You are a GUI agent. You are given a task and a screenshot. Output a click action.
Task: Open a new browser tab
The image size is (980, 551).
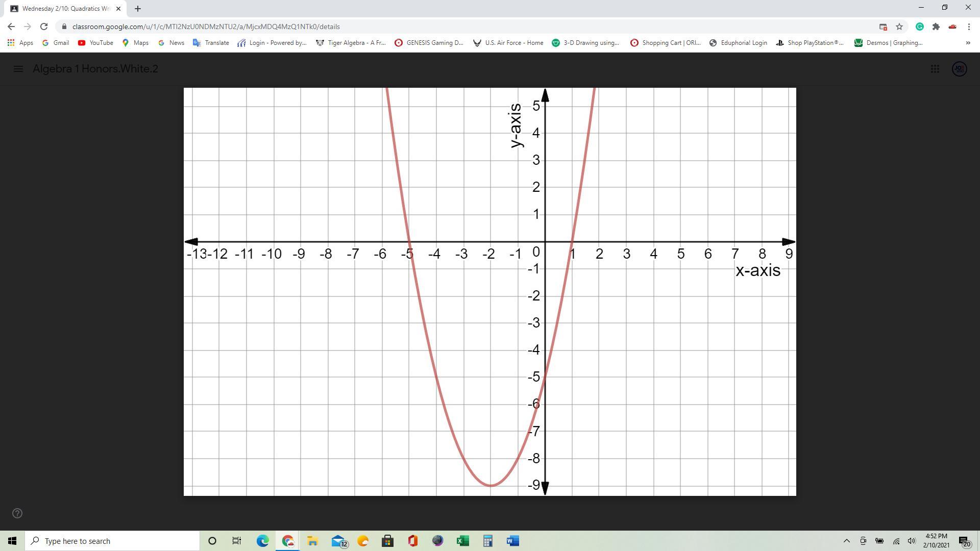(138, 9)
